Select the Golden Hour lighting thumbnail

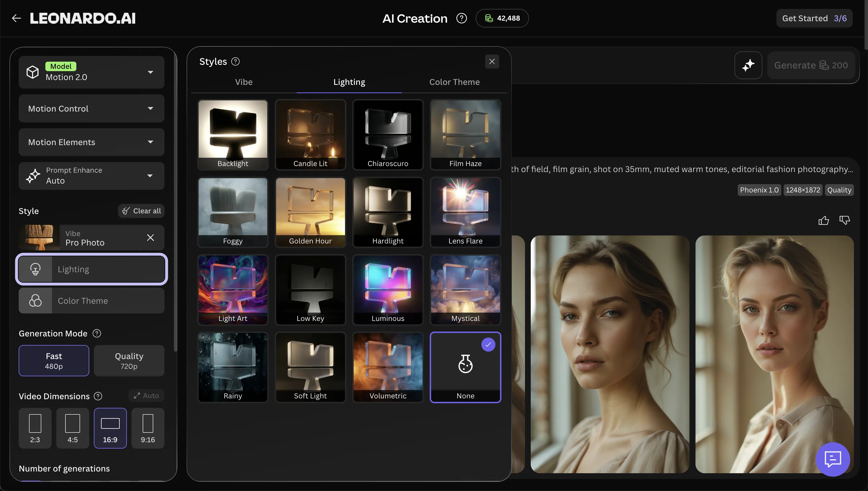(x=310, y=212)
